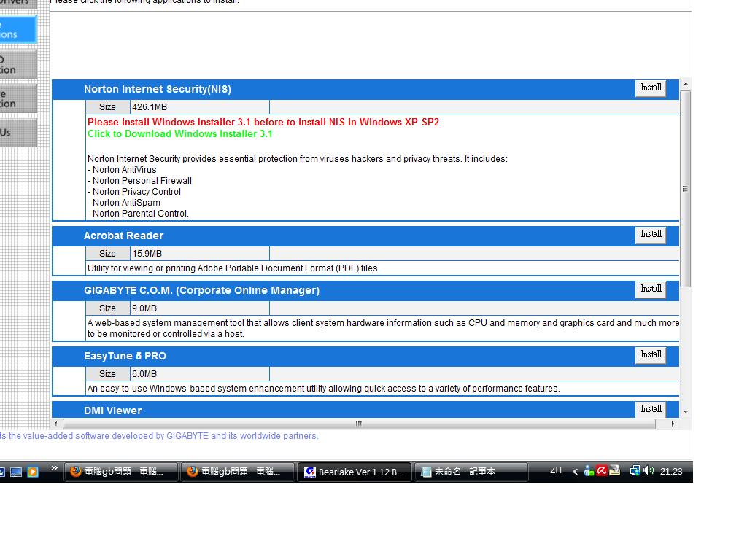Click the 426.1MB size value
The image size is (747, 560).
[150, 107]
